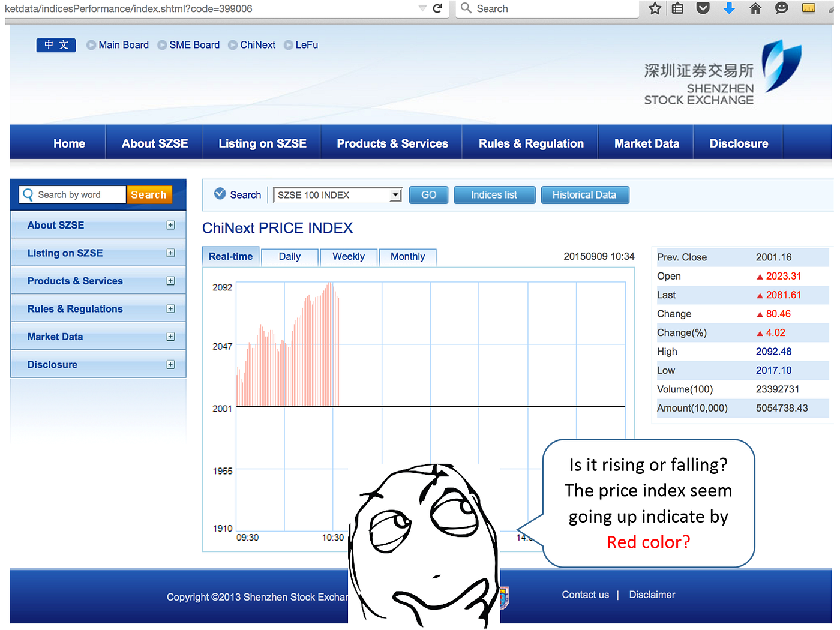Open Market Data sidebar item
The height and width of the screenshot is (630, 840).
(55, 337)
